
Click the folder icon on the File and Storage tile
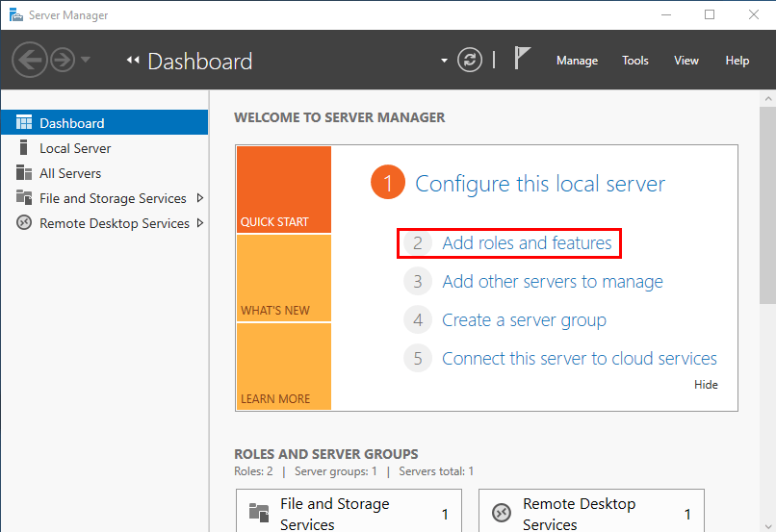click(x=259, y=513)
